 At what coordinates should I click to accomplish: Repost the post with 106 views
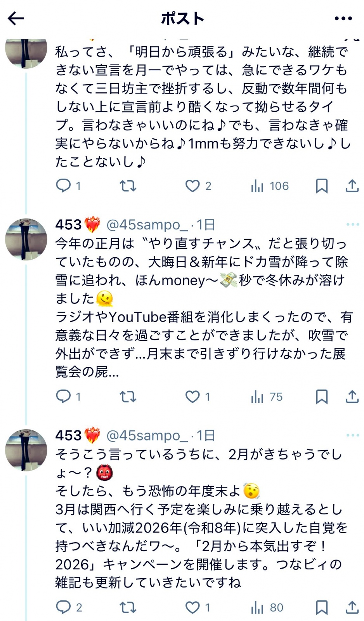(x=128, y=186)
